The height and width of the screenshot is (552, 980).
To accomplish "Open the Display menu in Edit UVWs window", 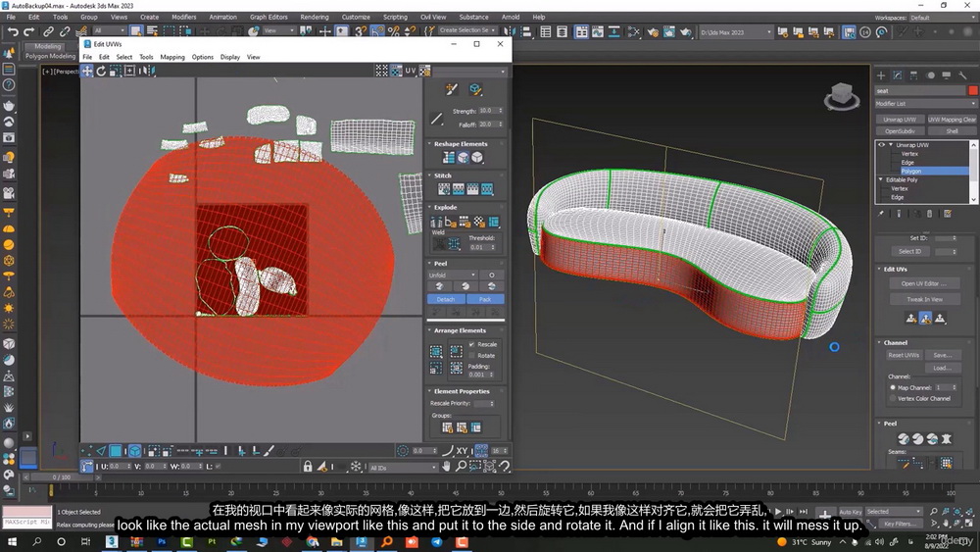I will 230,57.
